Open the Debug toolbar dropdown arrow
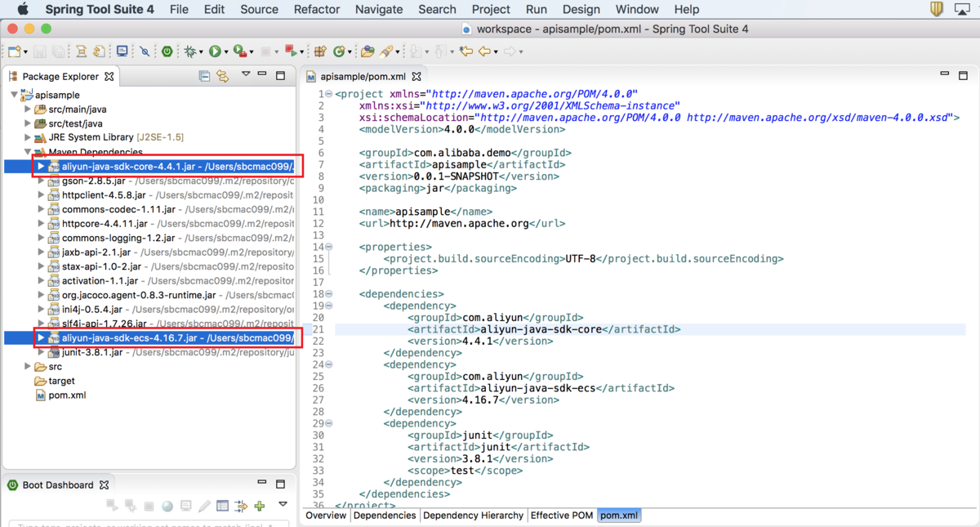Viewport: 980px width, 527px height. click(x=201, y=52)
